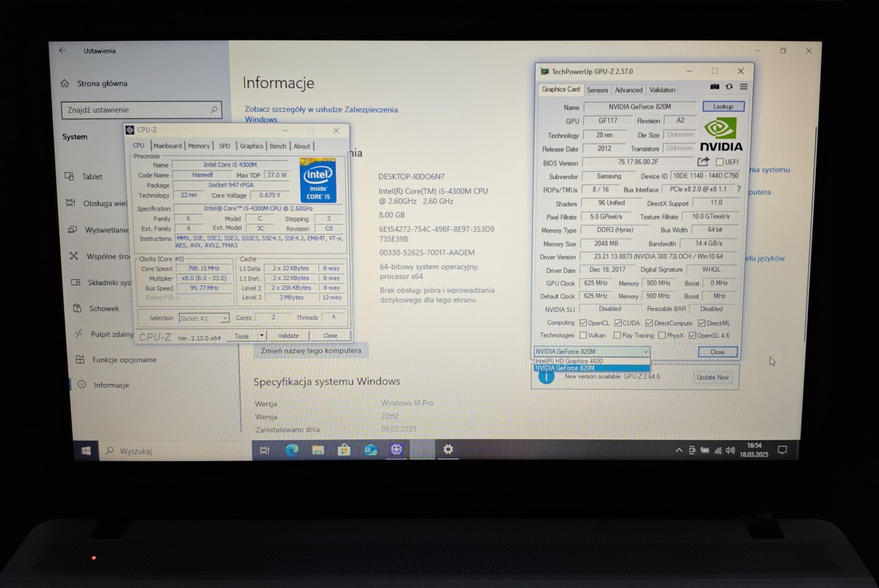Open Task View on the taskbar
This screenshot has width=879, height=588.
pyautogui.click(x=264, y=450)
